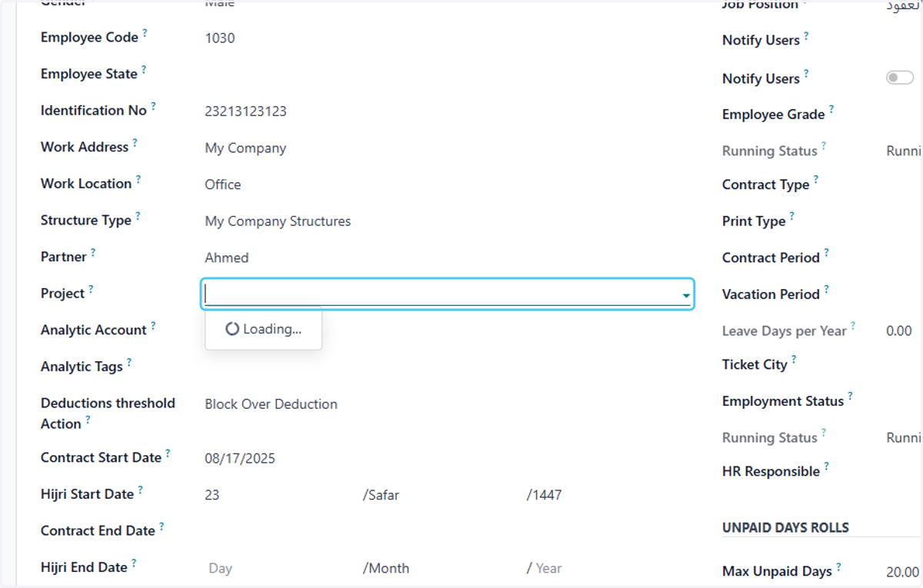Screen dimensions: 923x588
Task: Click the Max Unpaid Days value 20.00
Action: click(x=902, y=572)
